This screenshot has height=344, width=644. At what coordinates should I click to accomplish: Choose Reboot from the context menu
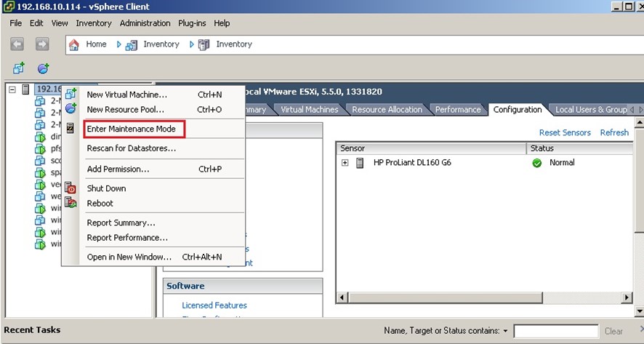153,204
